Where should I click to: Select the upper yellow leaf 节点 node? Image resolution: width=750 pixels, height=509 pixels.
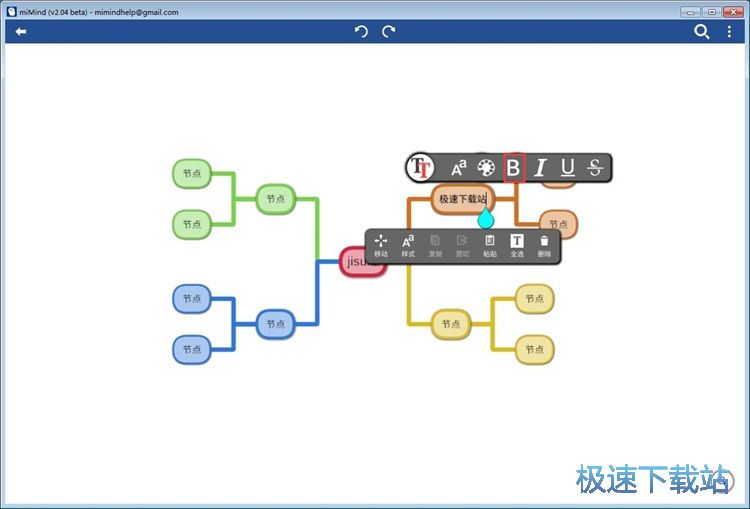click(x=535, y=299)
